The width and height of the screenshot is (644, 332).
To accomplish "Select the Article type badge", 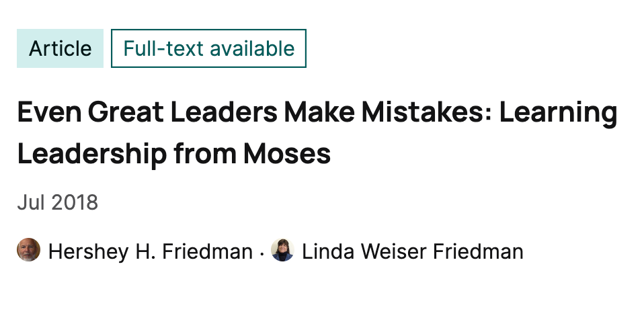I will point(60,48).
